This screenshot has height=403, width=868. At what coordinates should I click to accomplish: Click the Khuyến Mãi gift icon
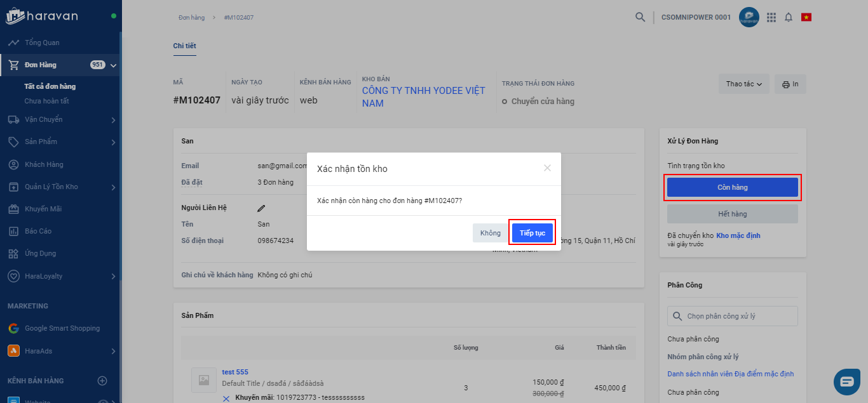coord(13,209)
